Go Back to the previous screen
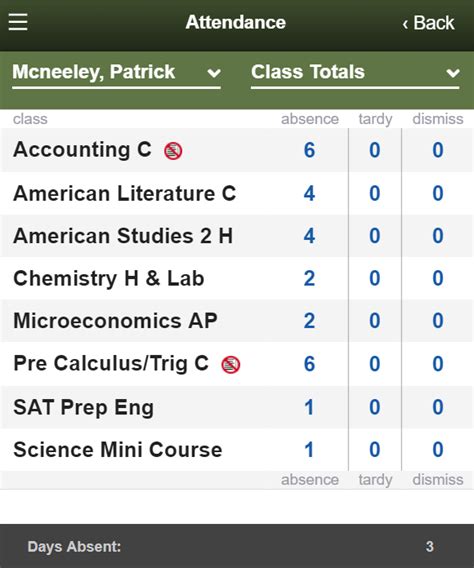The height and width of the screenshot is (568, 474). tap(428, 23)
